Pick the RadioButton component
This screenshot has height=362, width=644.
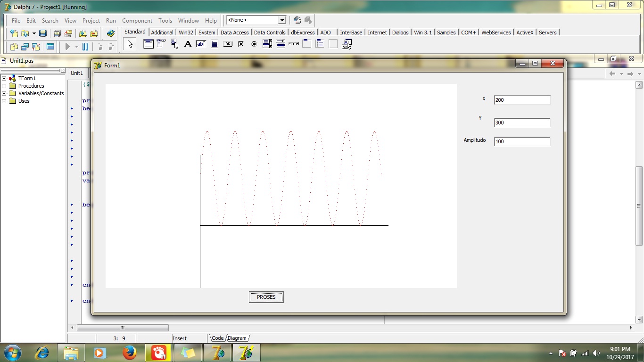point(254,44)
